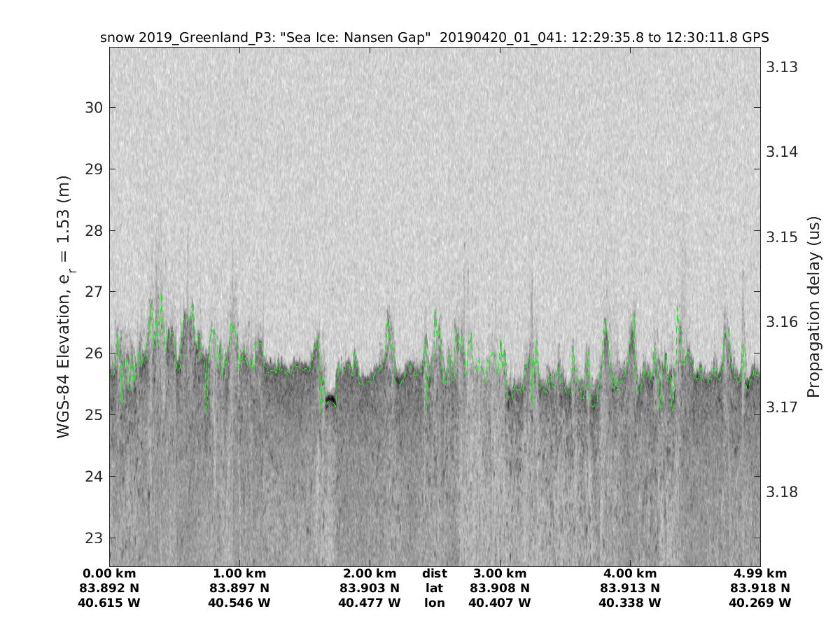Select the "83.918 N" latitude label
Viewport: 840px width, 630px height.
tap(759, 588)
